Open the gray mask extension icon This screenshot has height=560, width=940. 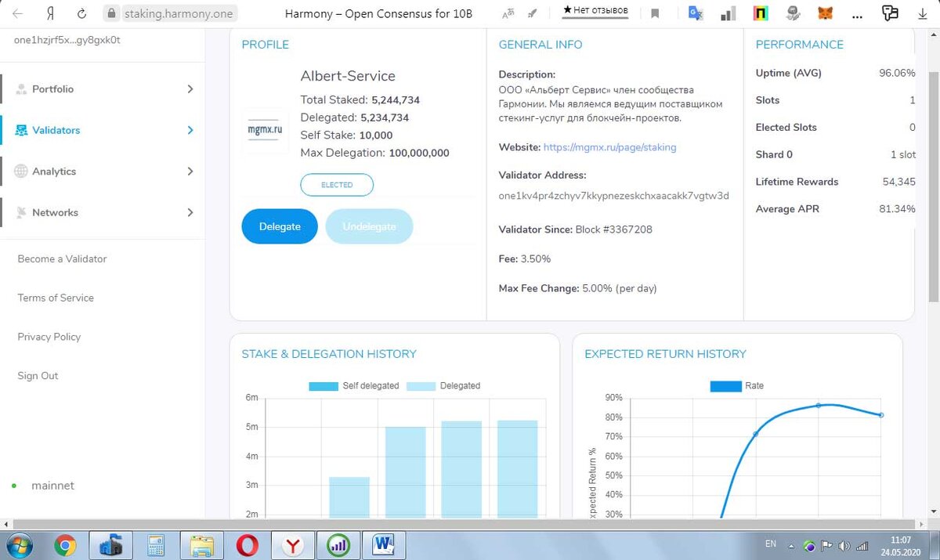pos(794,13)
